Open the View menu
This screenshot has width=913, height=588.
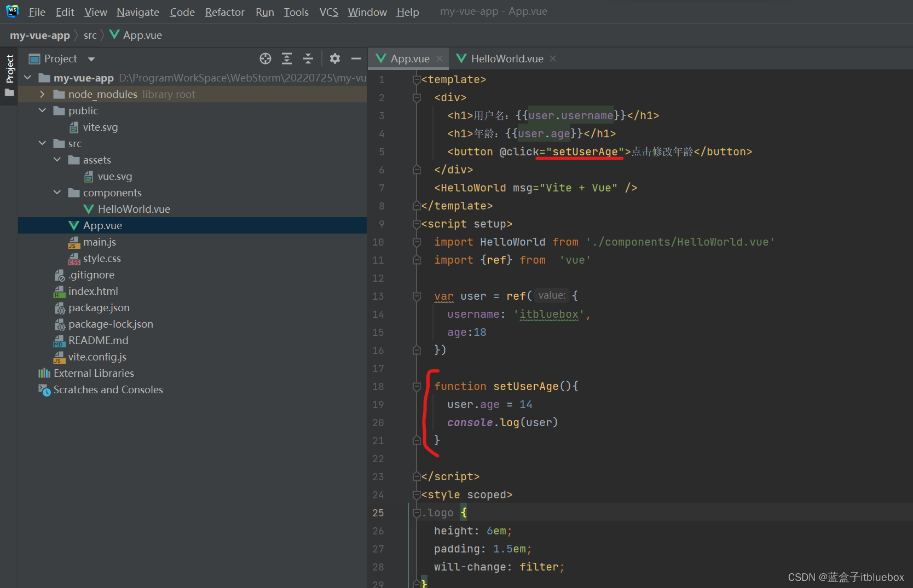click(x=96, y=12)
